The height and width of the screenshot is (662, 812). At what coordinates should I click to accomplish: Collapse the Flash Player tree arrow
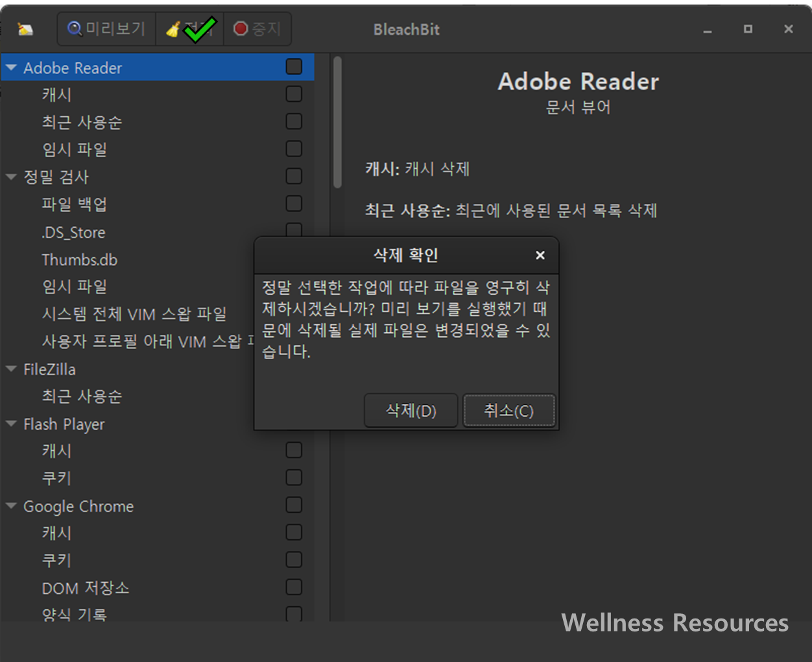pyautogui.click(x=11, y=423)
